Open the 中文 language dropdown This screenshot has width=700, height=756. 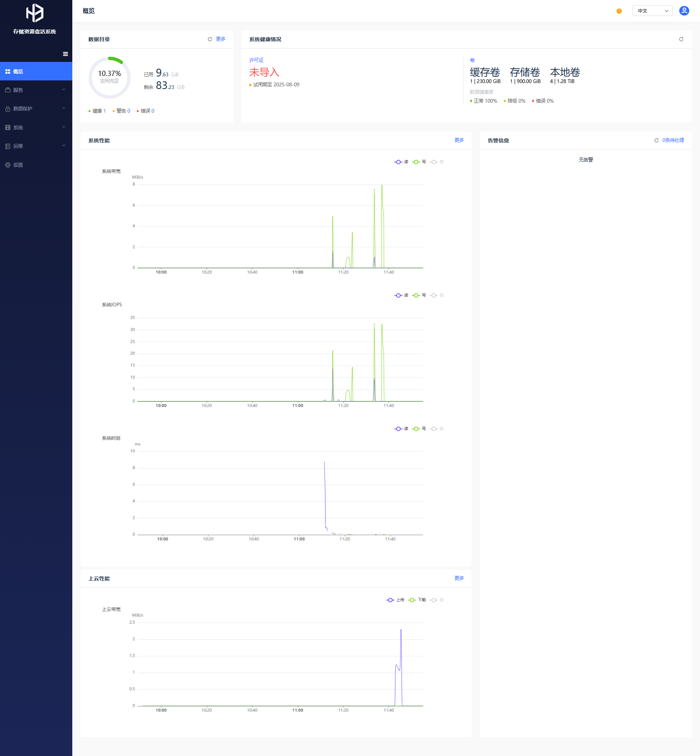[x=652, y=11]
